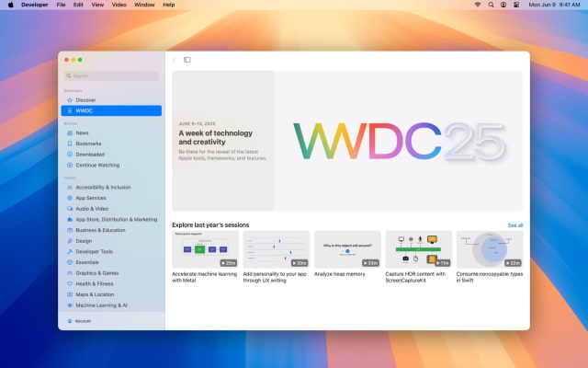Open Continue Watching in sidebar

click(x=97, y=166)
